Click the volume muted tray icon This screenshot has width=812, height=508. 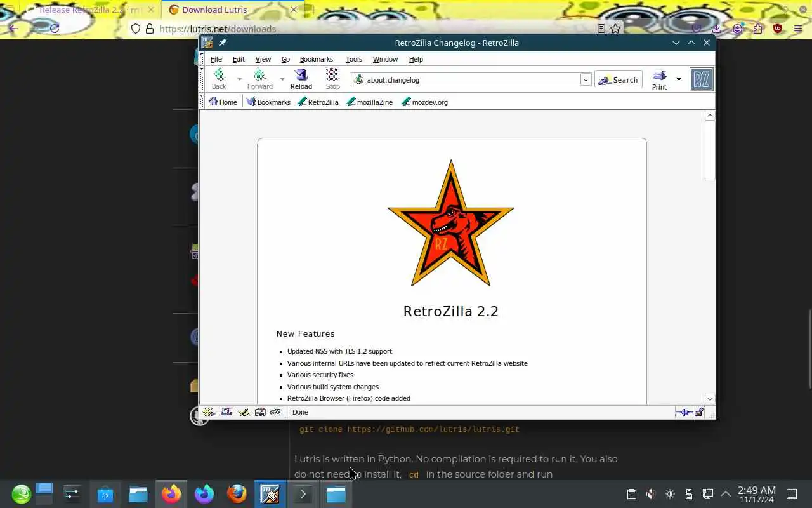click(650, 494)
